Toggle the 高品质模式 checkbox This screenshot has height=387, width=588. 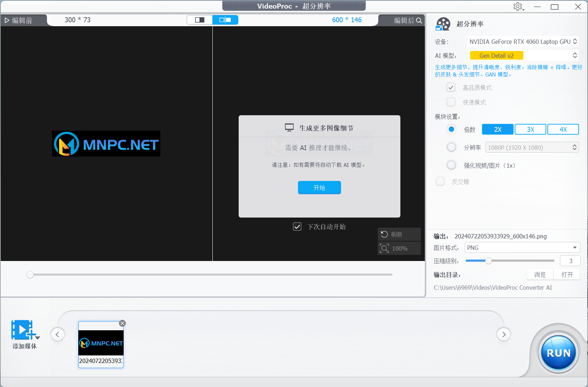click(x=451, y=87)
